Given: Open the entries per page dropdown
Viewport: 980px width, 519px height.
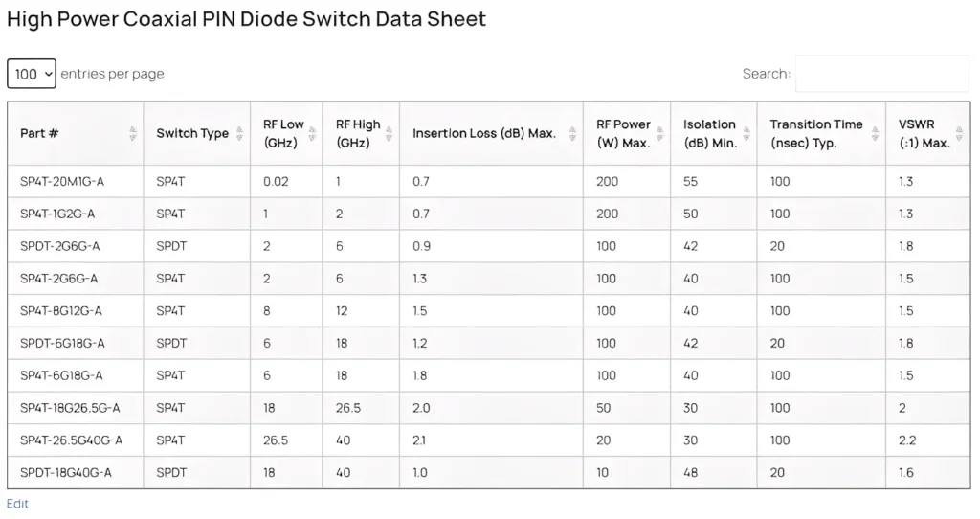Looking at the screenshot, I should [32, 74].
